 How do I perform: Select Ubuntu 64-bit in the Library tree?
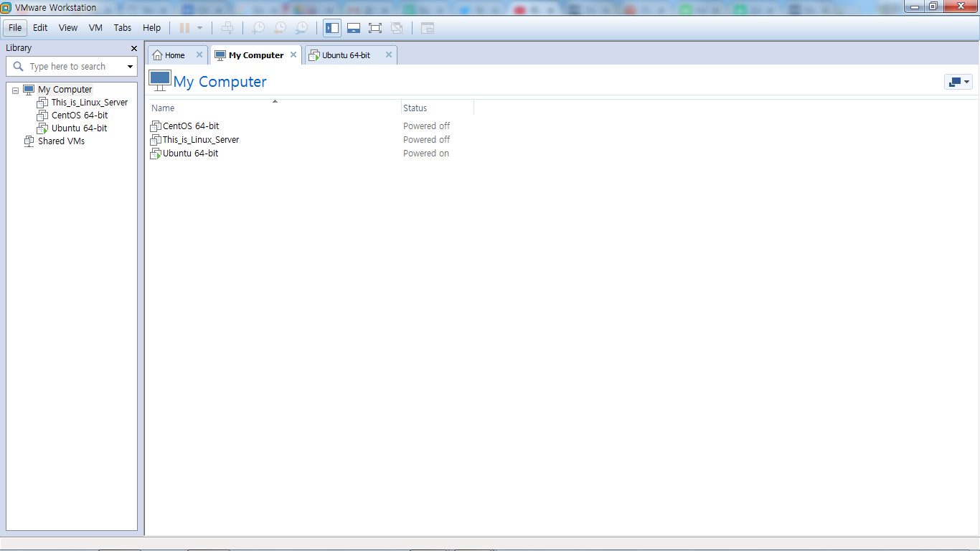79,128
